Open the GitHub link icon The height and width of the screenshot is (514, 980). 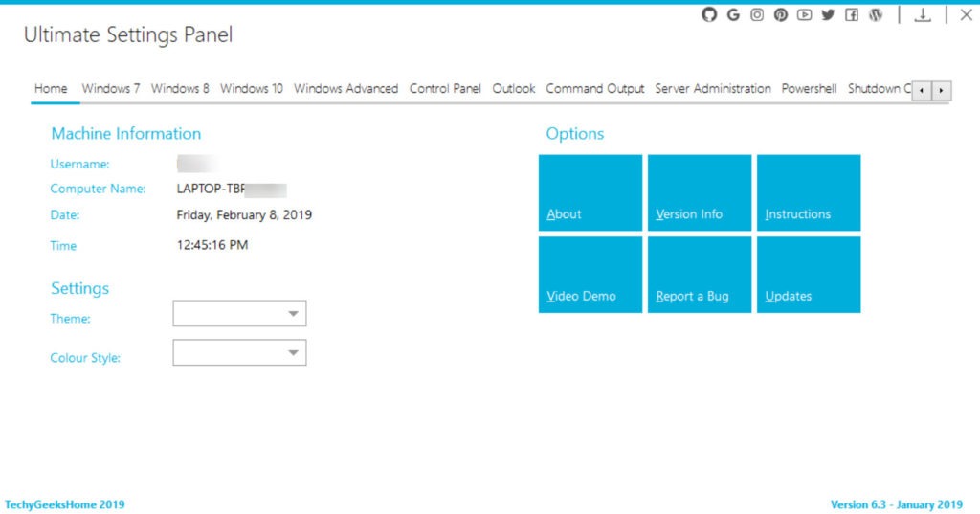[x=709, y=14]
